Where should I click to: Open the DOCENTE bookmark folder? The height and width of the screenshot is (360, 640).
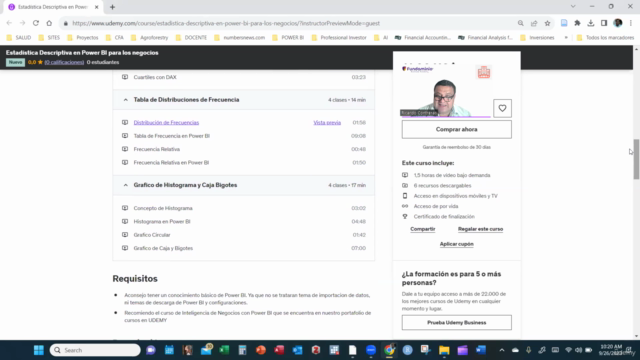pos(191,38)
